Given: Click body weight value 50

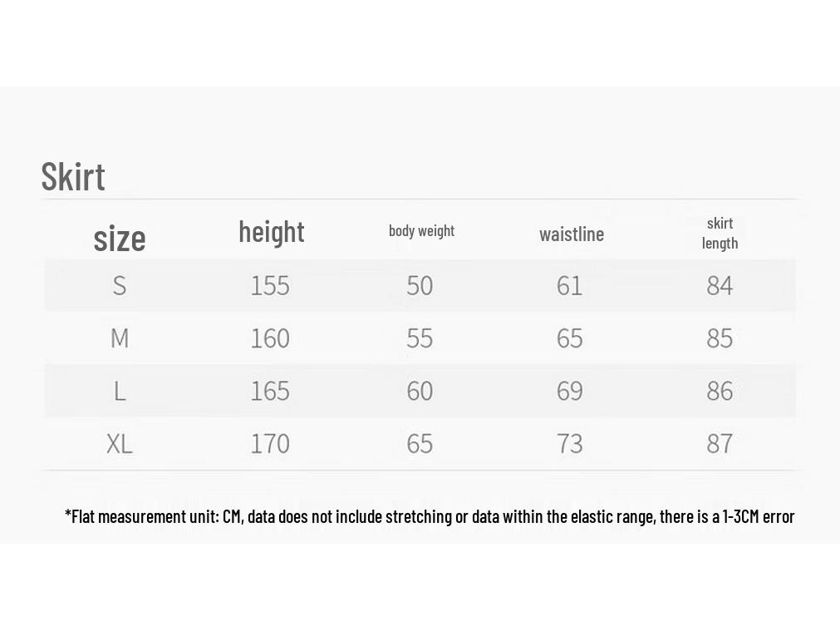Looking at the screenshot, I should (x=420, y=285).
